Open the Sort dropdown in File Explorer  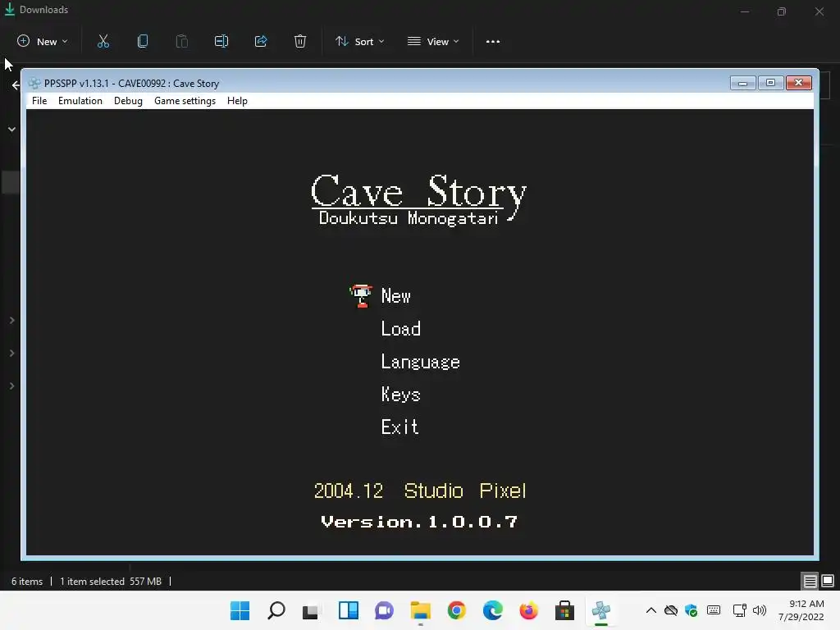pos(359,41)
